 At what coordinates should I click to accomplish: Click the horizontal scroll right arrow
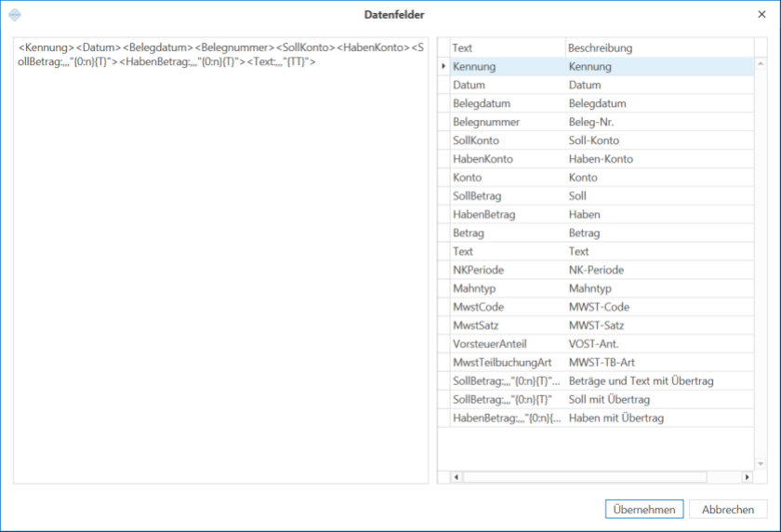[747, 477]
